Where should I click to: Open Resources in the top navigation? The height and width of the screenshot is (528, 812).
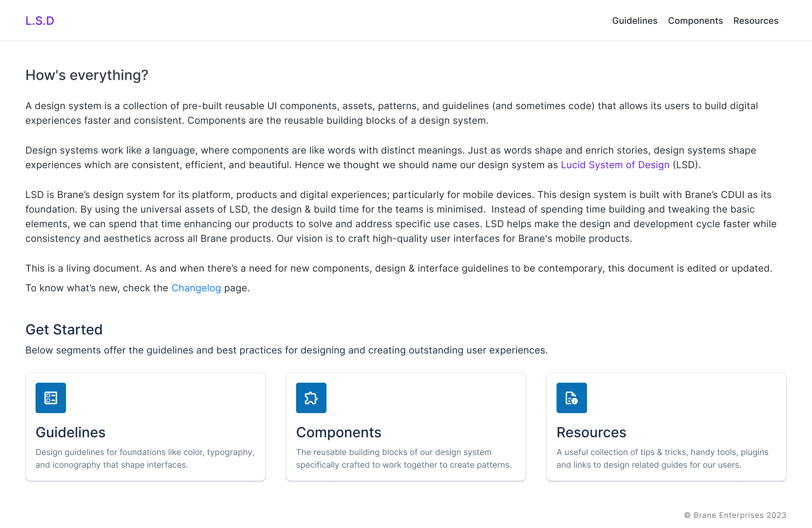pos(755,21)
